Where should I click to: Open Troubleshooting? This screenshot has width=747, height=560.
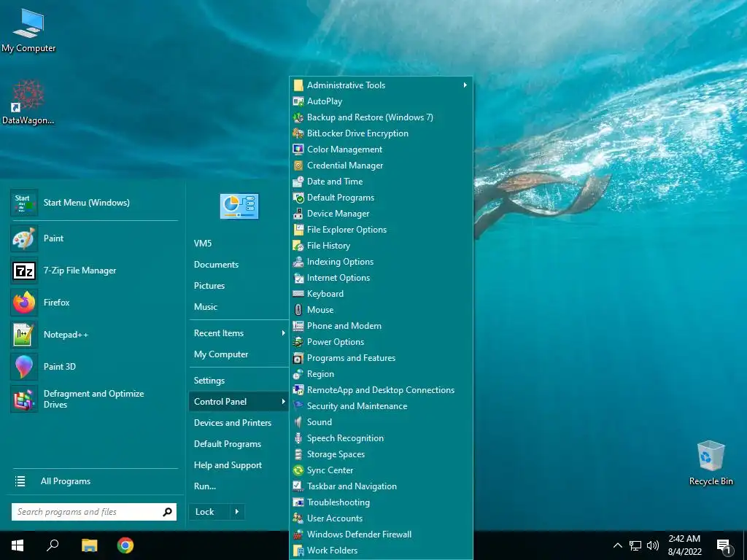[381, 502]
